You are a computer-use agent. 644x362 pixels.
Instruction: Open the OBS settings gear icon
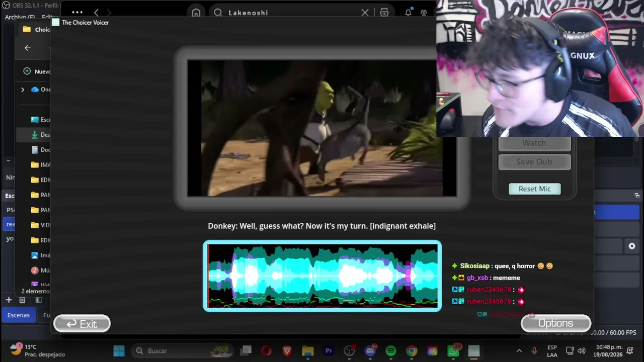click(632, 246)
